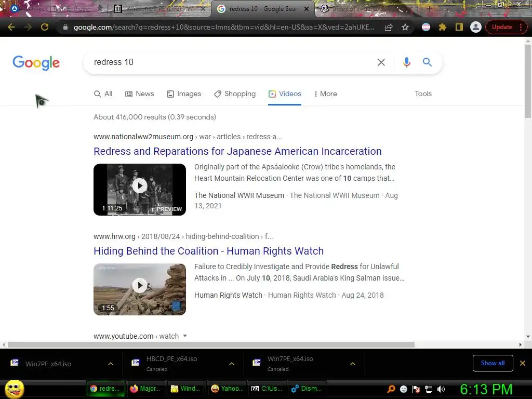532x399 pixels.
Task: Open Action Center flag tray icon
Action: tap(416, 389)
